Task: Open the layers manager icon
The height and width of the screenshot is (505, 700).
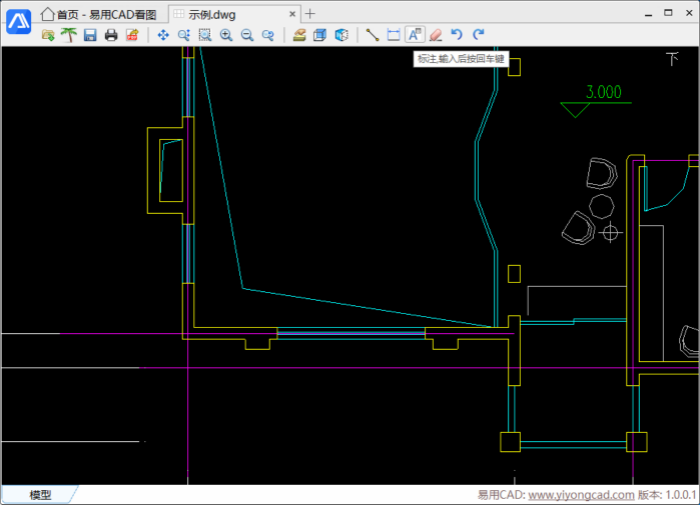Action: 299,35
